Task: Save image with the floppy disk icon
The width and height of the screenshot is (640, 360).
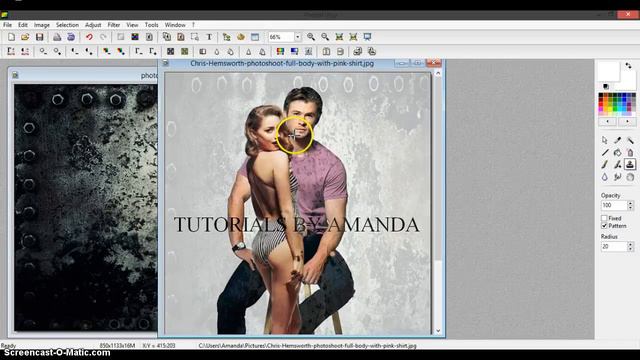Action: [x=40, y=37]
